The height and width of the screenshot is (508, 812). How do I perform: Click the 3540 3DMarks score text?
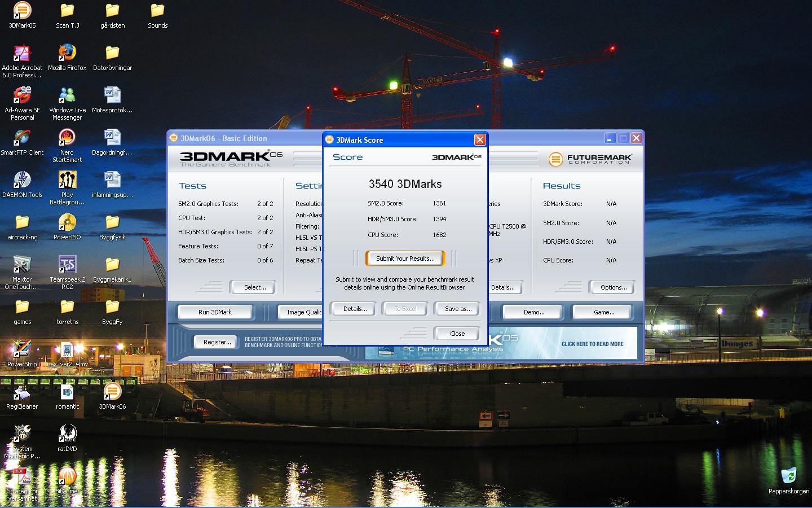pos(405,184)
